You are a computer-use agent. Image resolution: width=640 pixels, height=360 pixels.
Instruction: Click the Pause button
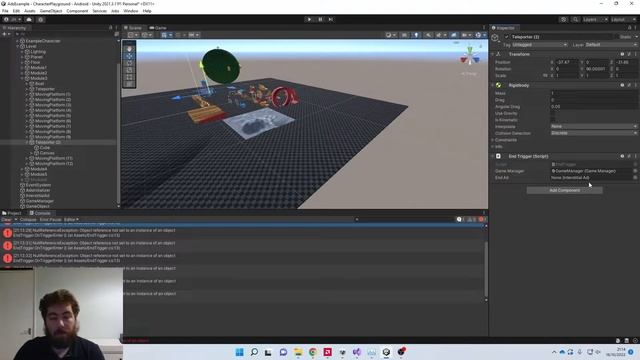pos(320,19)
